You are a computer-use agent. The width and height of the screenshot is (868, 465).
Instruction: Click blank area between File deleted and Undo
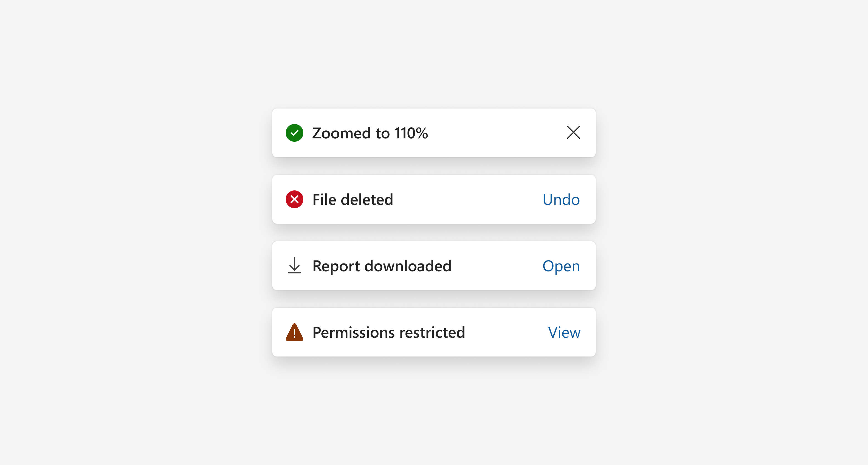(x=468, y=200)
